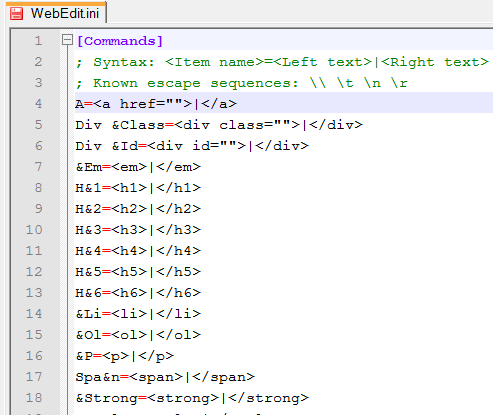Collapse the [Commands] section fold marker
This screenshot has height=415, width=493.
67,40
